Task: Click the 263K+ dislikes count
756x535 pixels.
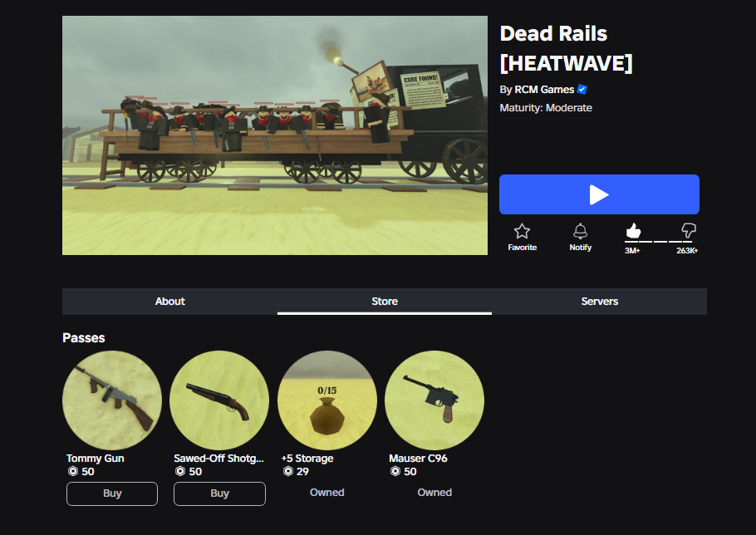Action: click(687, 251)
